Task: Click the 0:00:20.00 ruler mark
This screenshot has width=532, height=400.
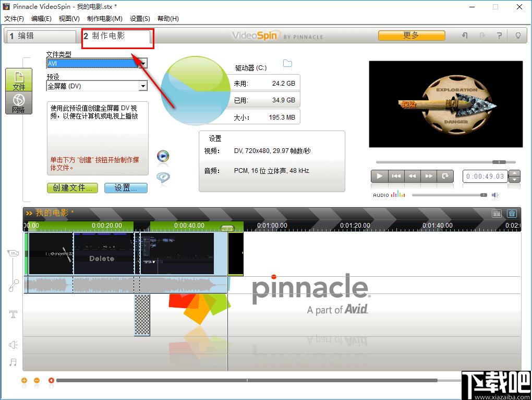Action: click(106, 226)
